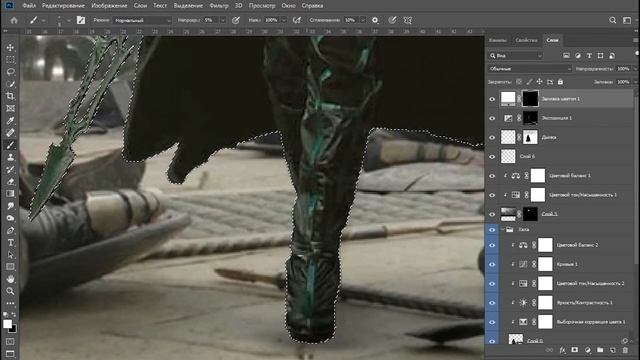The height and width of the screenshot is (360, 640).
Task: Select the Eraser tool
Action: click(x=10, y=182)
